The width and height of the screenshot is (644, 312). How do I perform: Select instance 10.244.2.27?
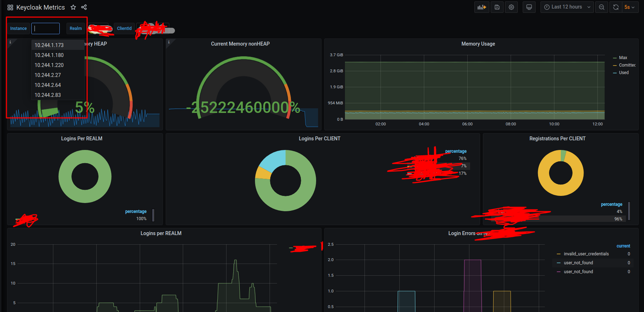point(58,75)
